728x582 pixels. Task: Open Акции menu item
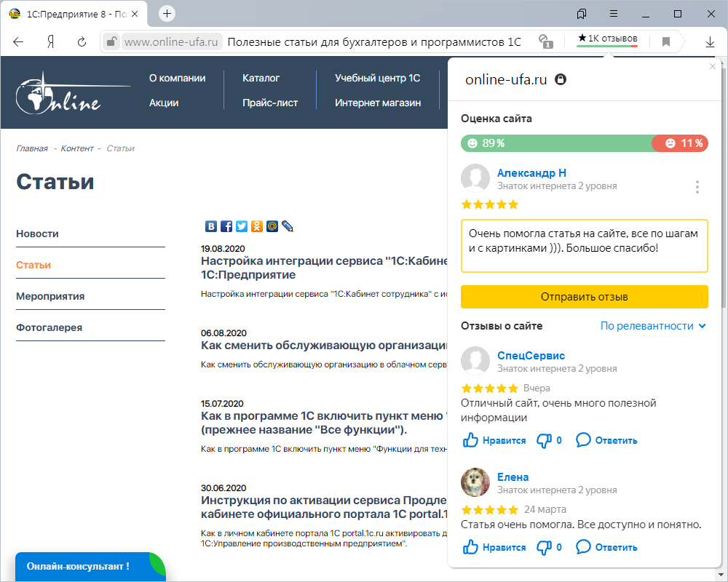pos(163,103)
